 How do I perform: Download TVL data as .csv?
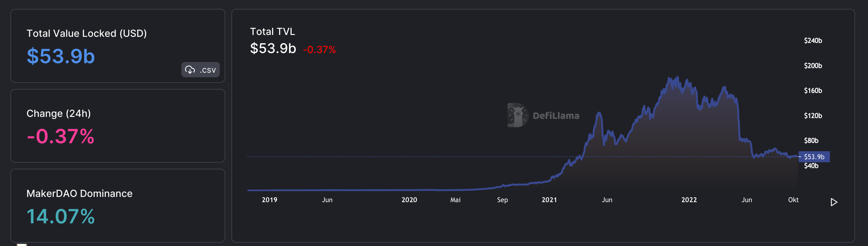200,70
